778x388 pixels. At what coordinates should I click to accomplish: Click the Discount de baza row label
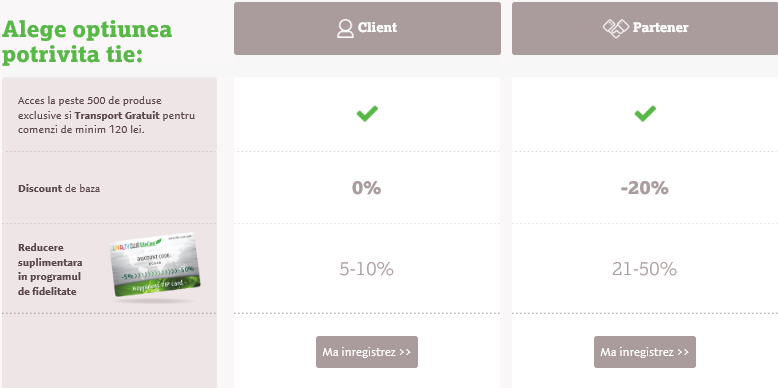coord(59,189)
